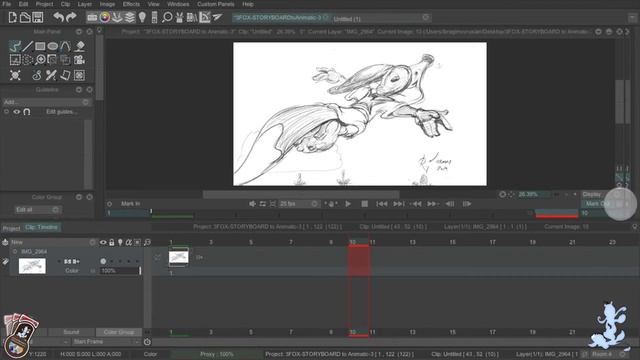Click the magnifier icon in top toolbar

pos(167,18)
